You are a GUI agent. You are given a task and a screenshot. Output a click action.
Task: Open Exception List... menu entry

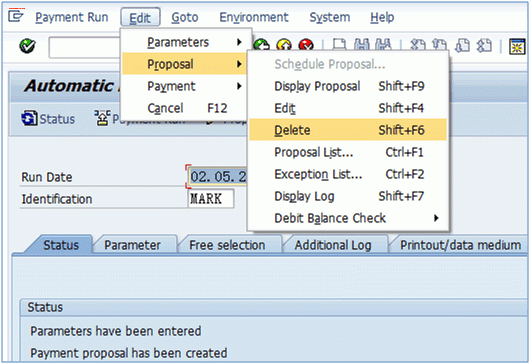pyautogui.click(x=348, y=174)
